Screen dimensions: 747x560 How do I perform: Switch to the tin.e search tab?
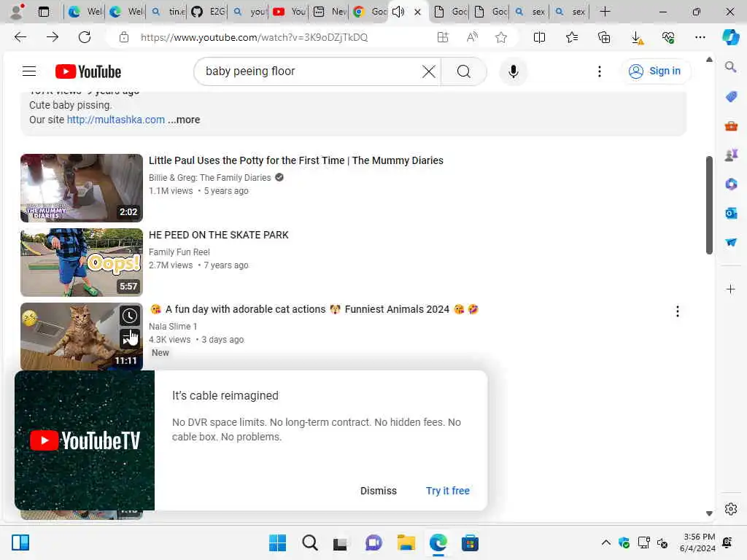click(168, 12)
